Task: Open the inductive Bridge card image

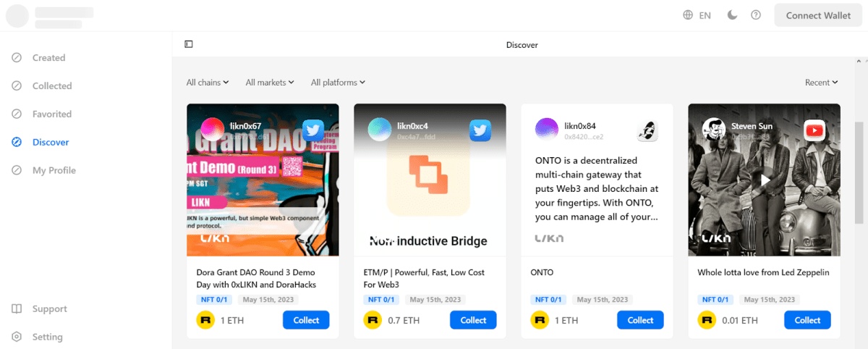Action: pos(430,180)
